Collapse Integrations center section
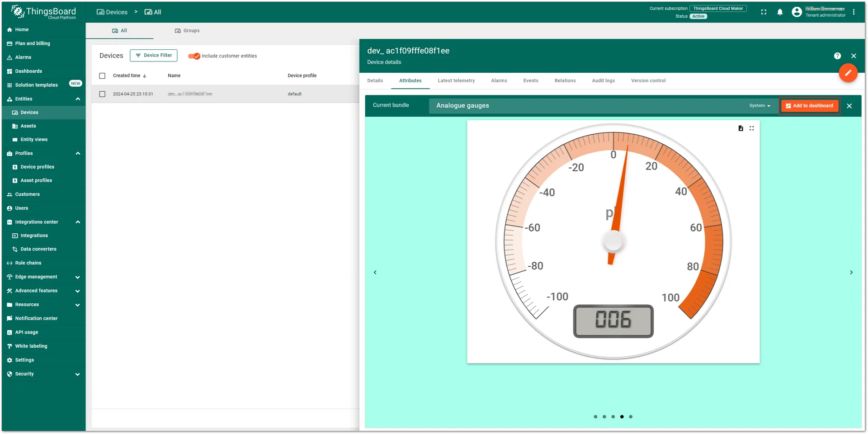The image size is (868, 434). click(78, 222)
